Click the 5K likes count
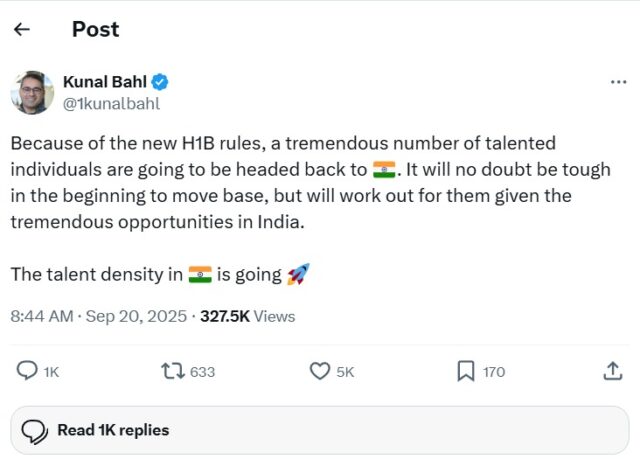The width and height of the screenshot is (640, 459). pos(345,372)
